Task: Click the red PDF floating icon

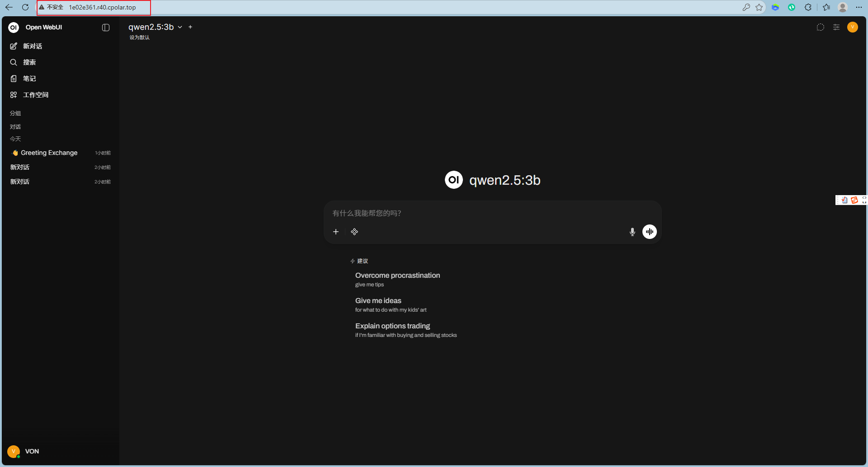Action: click(x=844, y=200)
